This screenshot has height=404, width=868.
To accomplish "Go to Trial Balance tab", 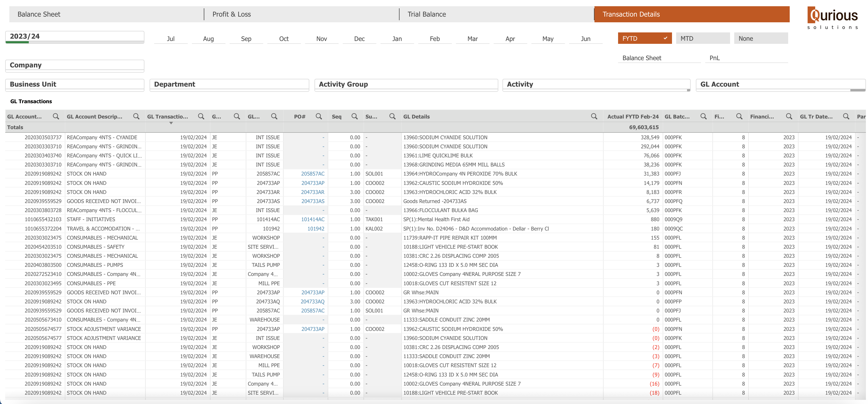I will (496, 14).
